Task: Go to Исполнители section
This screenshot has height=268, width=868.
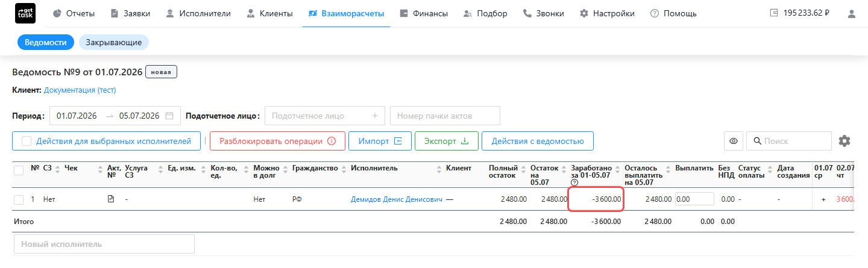Action: 198,13
